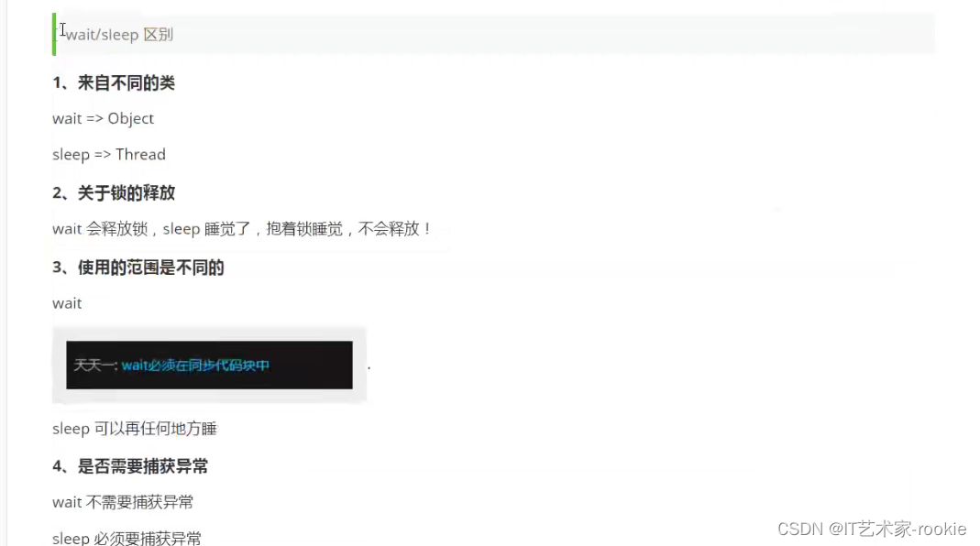Click the blue 'wait必须在同步代码块中' text
The width and height of the screenshot is (980, 546).
click(195, 366)
